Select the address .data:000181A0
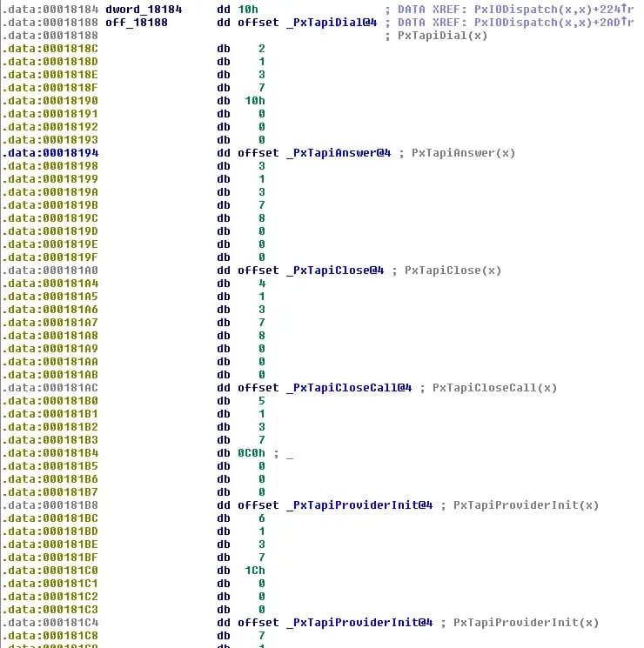Image resolution: width=644 pixels, height=648 pixels. [50, 271]
